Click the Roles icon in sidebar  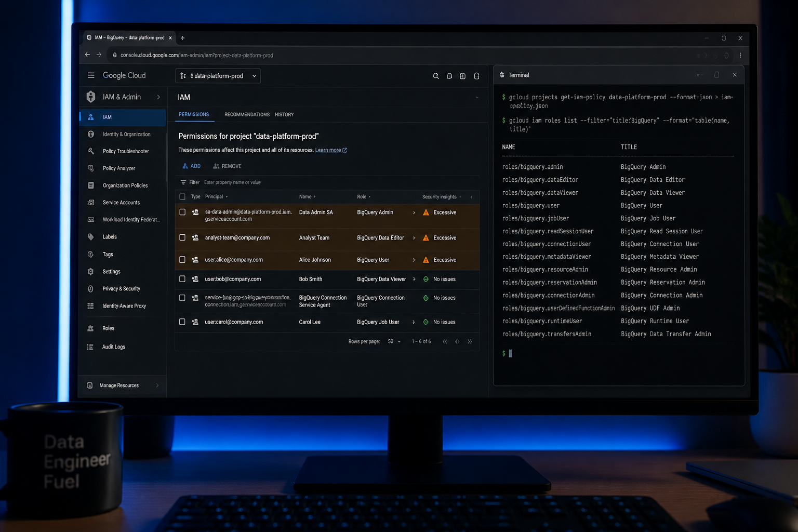(x=90, y=328)
